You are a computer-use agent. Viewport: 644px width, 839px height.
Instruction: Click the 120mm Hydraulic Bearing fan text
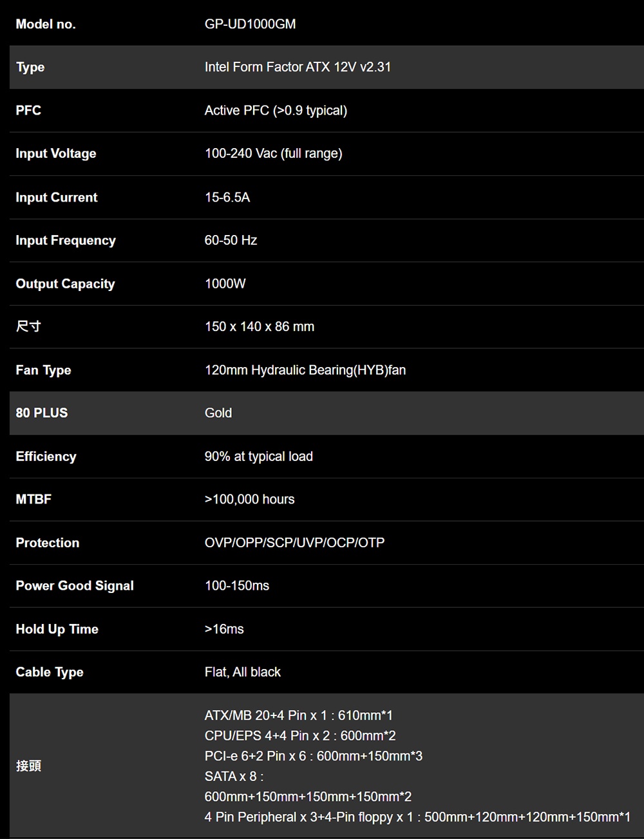[x=305, y=370]
